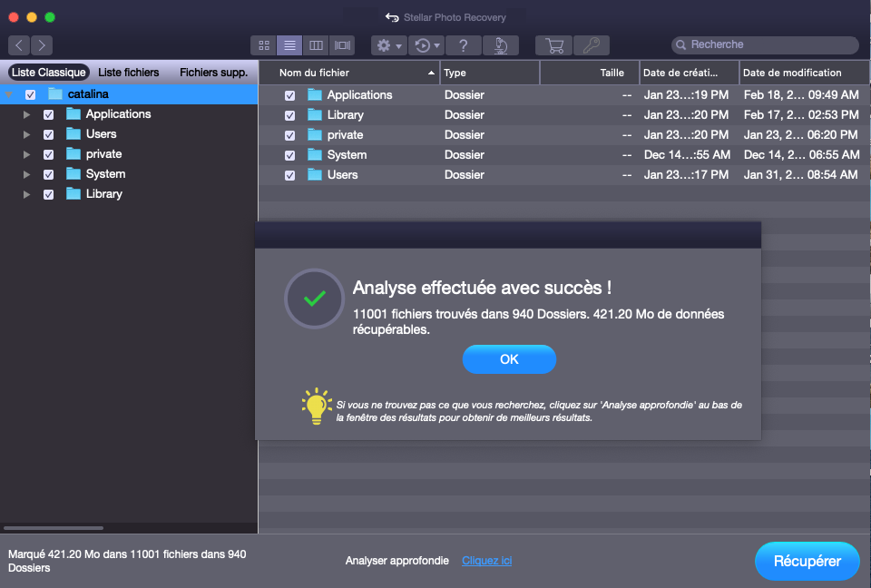Viewport: 871px width, 588px height.
Task: Click the Récupérer button
Action: 807,561
